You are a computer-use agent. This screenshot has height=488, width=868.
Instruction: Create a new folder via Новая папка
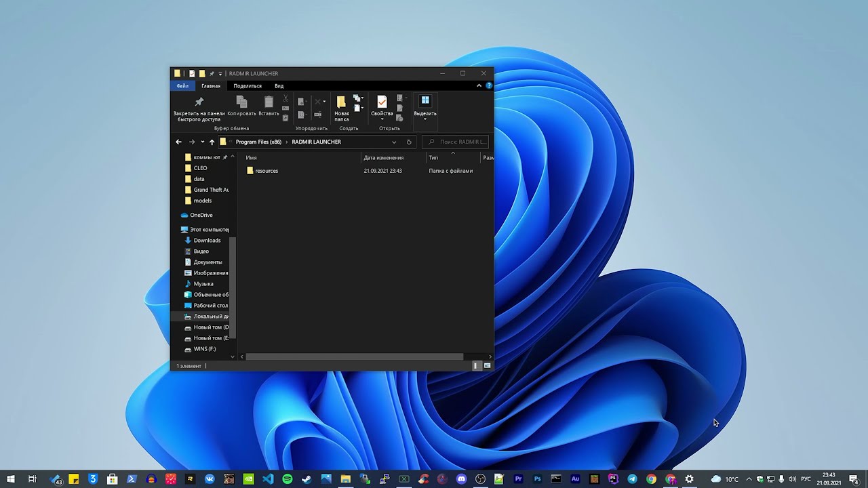pos(342,108)
